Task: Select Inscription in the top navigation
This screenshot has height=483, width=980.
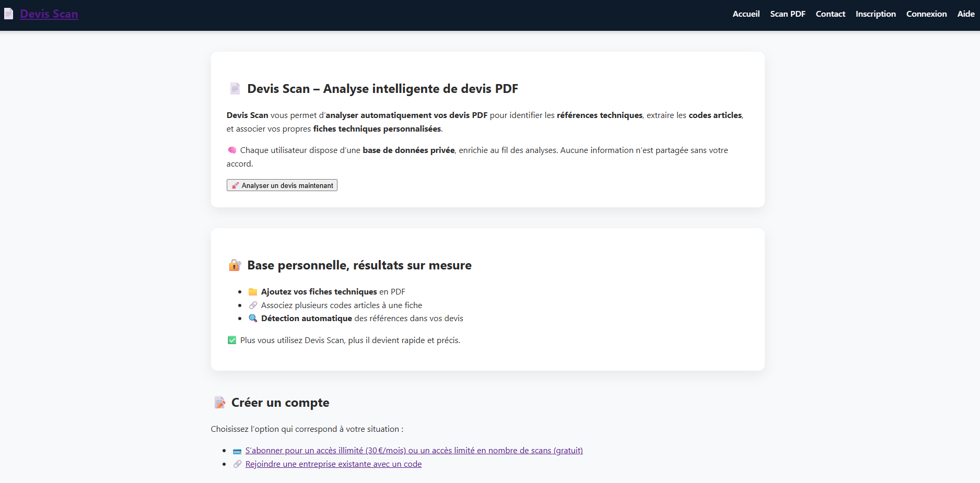Action: click(876, 14)
